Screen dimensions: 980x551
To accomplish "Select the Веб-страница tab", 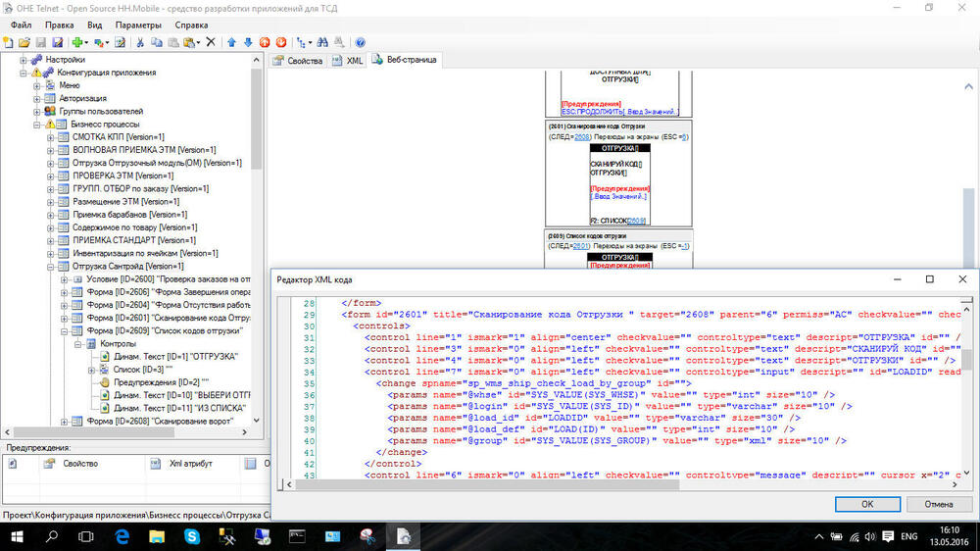I will click(405, 60).
